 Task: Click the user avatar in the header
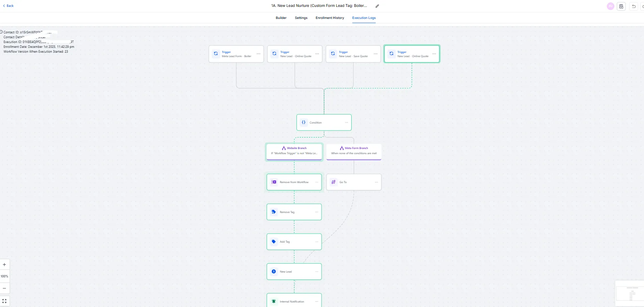point(611,6)
